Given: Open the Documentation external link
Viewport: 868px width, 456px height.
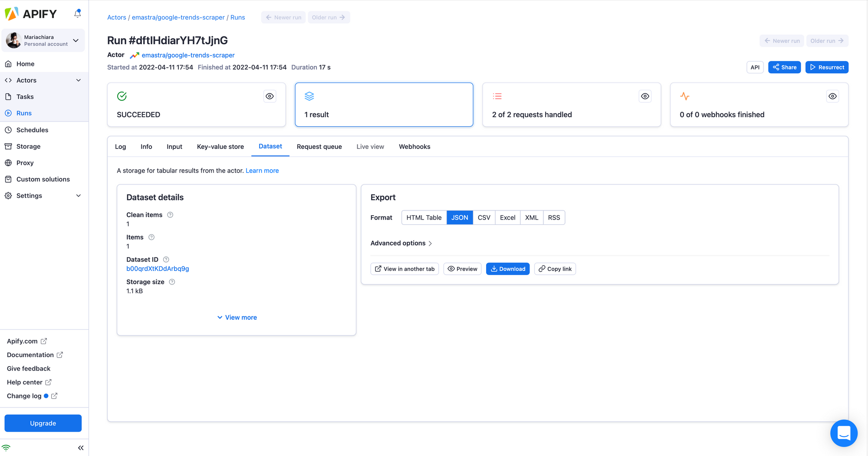Looking at the screenshot, I should click(35, 355).
